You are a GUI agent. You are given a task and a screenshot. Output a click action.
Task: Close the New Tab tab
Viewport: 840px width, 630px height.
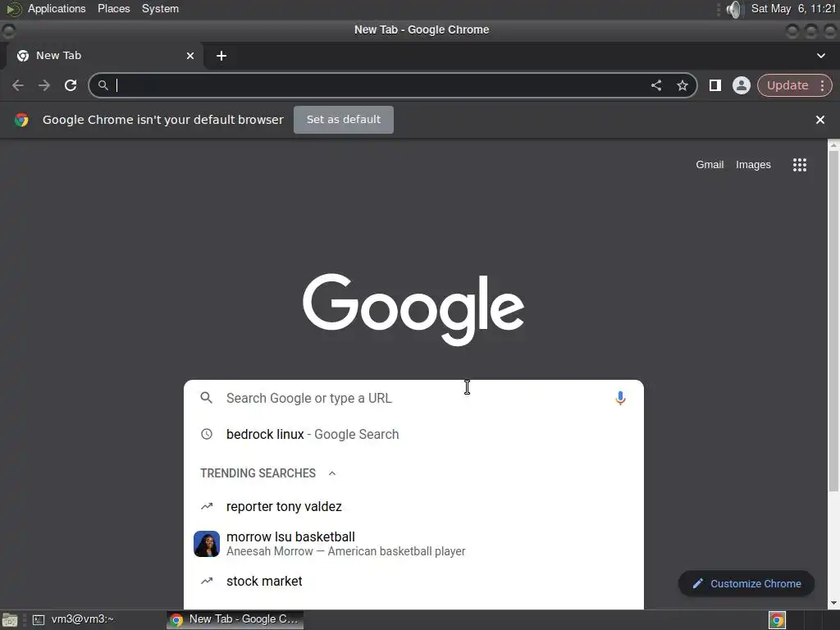pos(190,56)
